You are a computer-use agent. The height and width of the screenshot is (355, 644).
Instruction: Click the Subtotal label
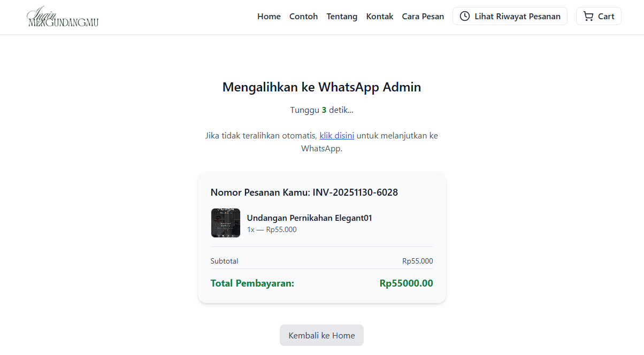tap(224, 261)
